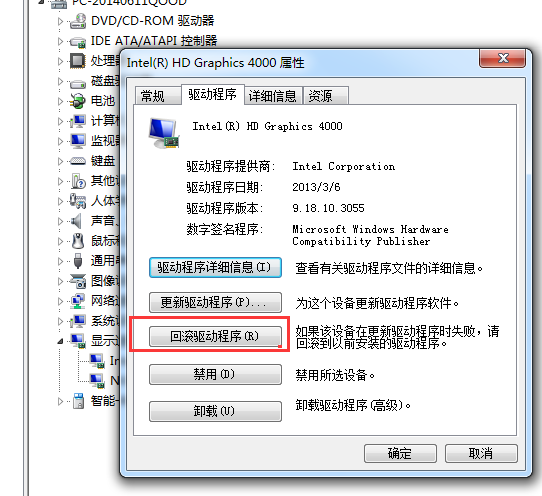Expand the IDE ATA/ATAPI controllers node
Viewport: 542px width, 496px height.
(60, 41)
